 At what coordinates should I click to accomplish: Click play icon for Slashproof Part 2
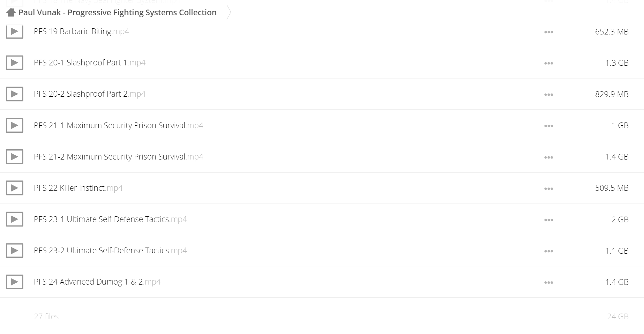[15, 94]
